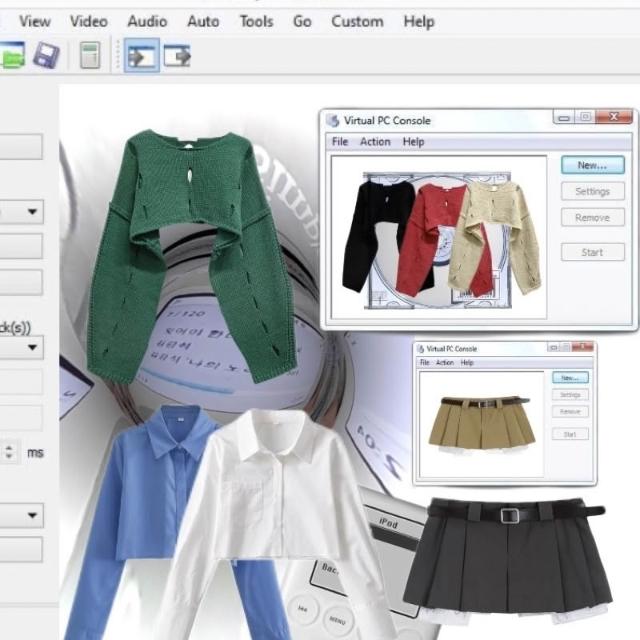The image size is (640, 640).
Task: Open File menu in large Virtual PC Console
Action: pos(340,142)
